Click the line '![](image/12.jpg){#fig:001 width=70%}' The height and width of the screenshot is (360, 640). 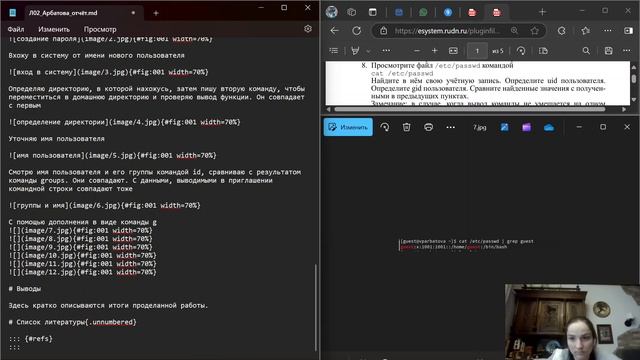click(x=82, y=272)
